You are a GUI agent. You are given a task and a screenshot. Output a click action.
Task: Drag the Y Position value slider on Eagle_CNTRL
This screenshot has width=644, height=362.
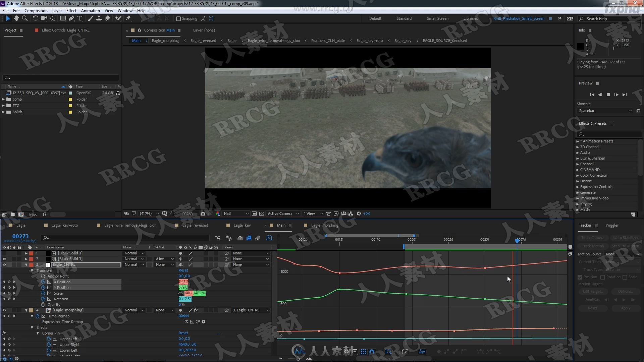pyautogui.click(x=183, y=287)
